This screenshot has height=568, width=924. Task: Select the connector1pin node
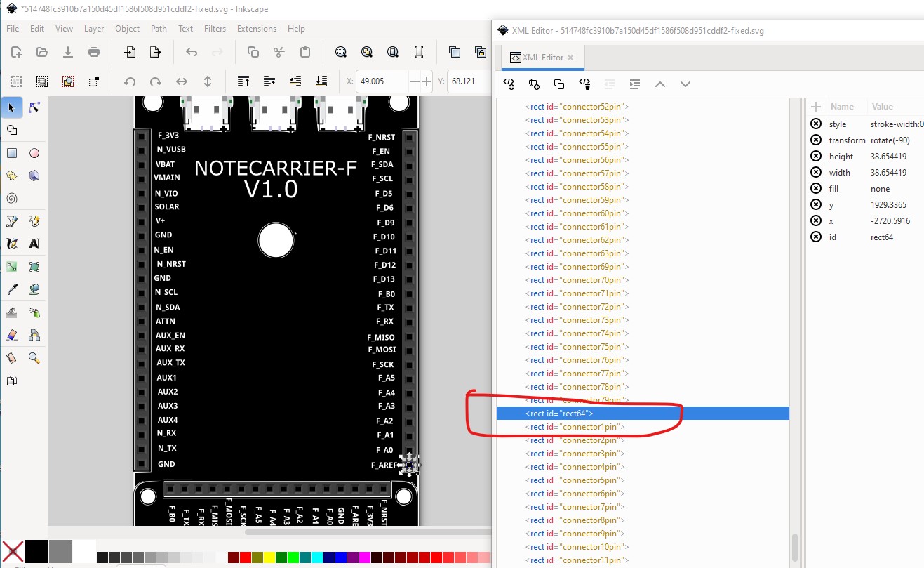click(643, 427)
